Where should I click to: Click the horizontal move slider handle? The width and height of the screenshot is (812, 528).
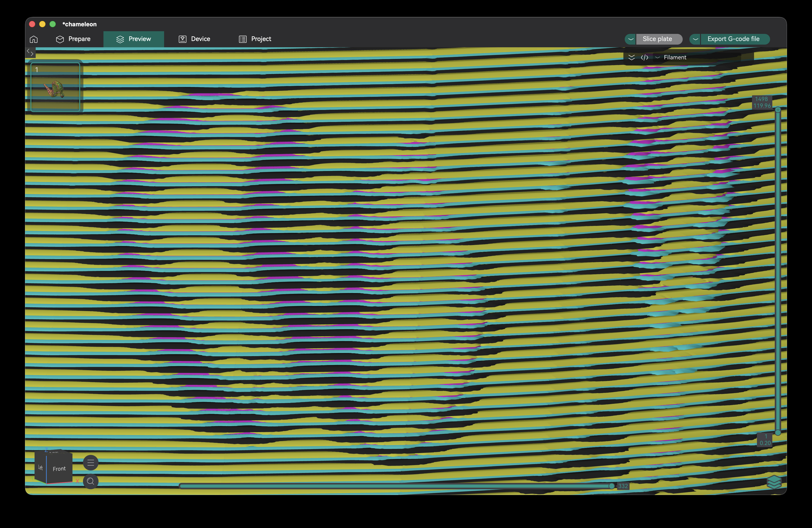(612, 486)
